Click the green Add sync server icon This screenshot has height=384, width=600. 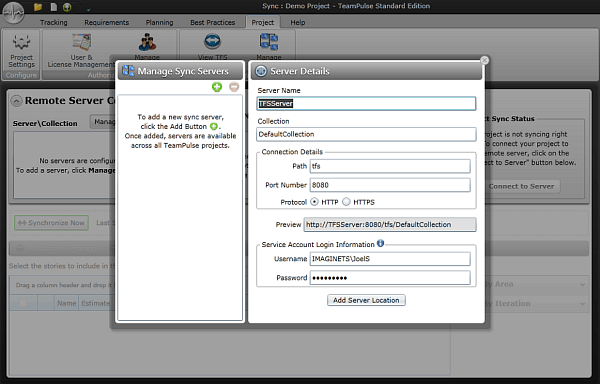(x=217, y=87)
